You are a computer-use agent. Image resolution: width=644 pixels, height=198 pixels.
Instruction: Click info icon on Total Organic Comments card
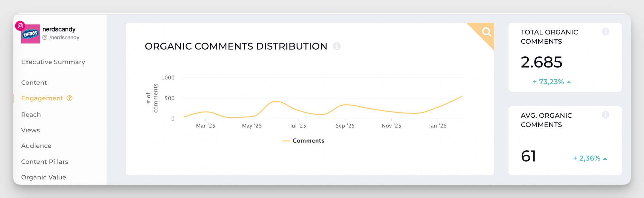pos(605,31)
